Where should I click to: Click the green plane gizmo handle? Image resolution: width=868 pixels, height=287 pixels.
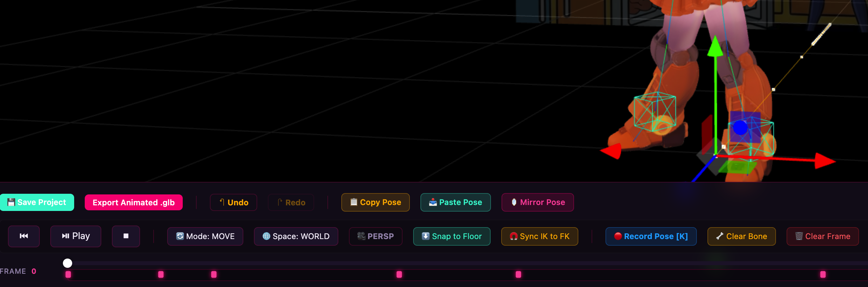738,167
